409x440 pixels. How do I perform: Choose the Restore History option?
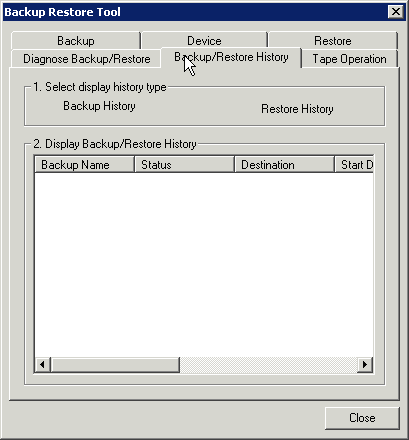pos(297,109)
